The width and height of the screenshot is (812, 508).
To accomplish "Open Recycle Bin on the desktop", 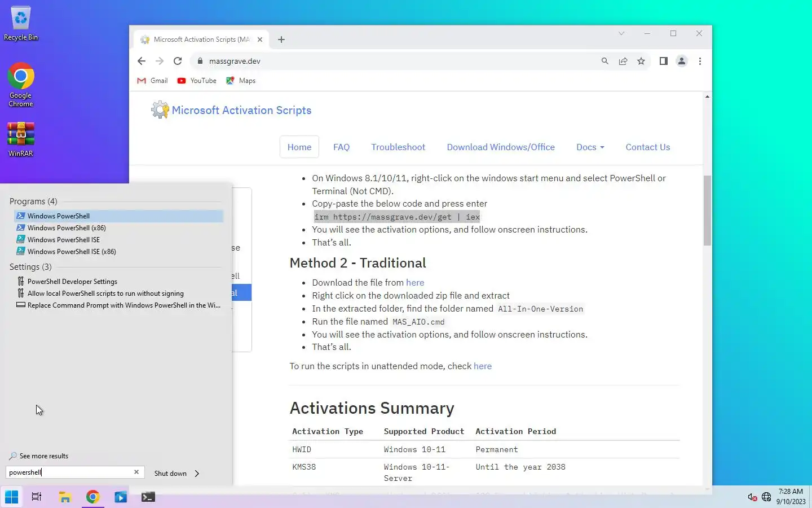I will click(x=21, y=24).
